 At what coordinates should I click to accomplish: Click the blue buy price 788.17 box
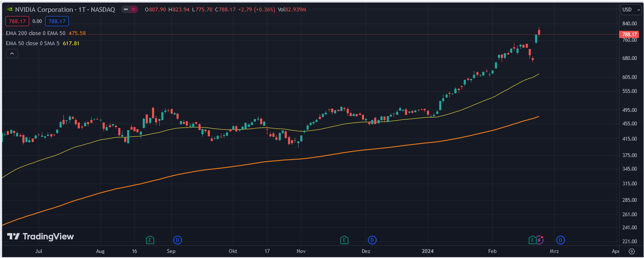pyautogui.click(x=57, y=21)
